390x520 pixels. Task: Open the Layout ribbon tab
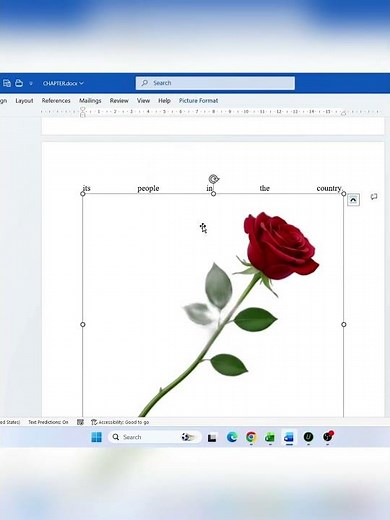[24, 101]
